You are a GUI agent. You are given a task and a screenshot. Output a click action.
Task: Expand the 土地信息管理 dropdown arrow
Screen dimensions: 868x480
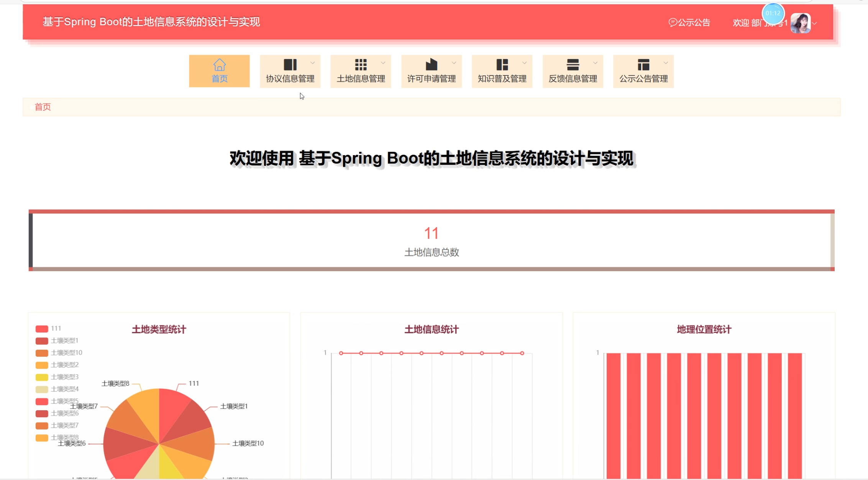(x=383, y=63)
